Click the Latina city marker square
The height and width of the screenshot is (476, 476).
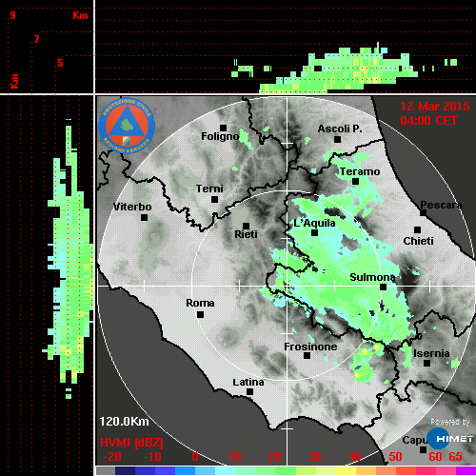(x=249, y=392)
